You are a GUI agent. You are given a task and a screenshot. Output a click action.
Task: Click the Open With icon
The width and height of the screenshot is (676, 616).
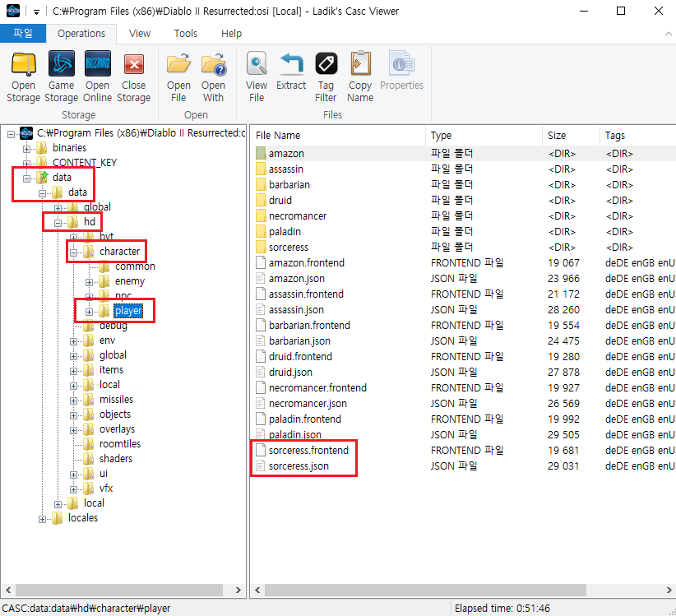(x=213, y=65)
